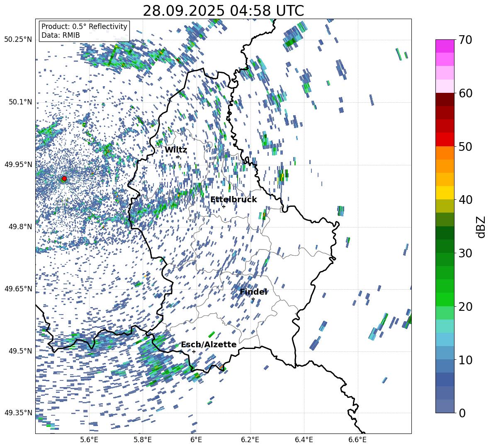Click the yellow 40 dBZ colorbar band
The width and height of the screenshot is (491, 448).
[x=445, y=193]
